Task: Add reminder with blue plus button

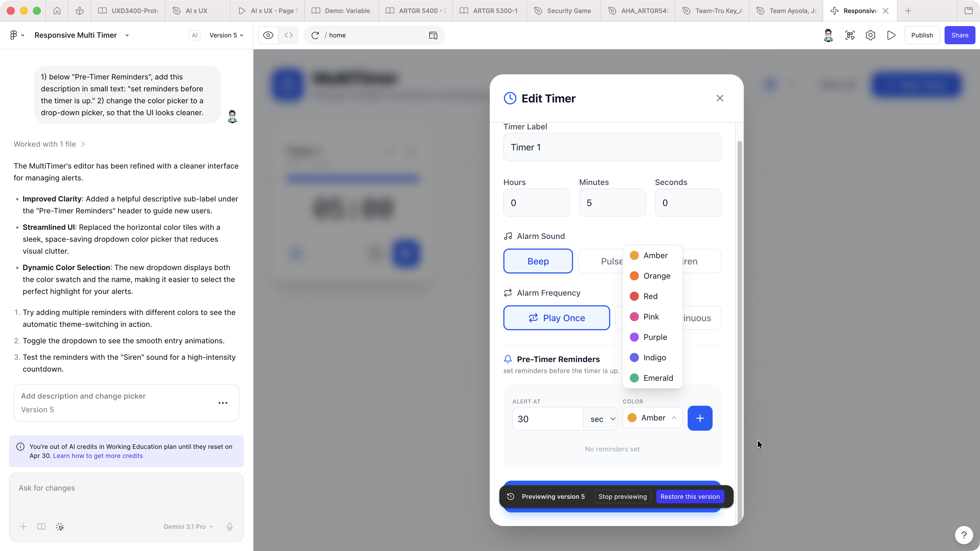Action: pyautogui.click(x=700, y=418)
